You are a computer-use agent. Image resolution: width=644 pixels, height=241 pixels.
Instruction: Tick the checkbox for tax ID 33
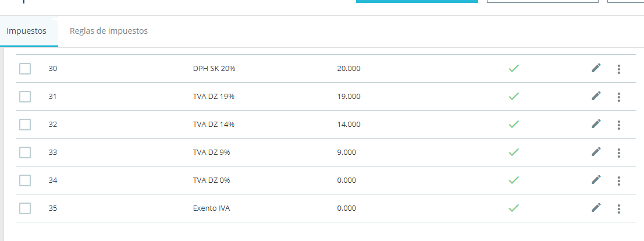pyautogui.click(x=25, y=153)
